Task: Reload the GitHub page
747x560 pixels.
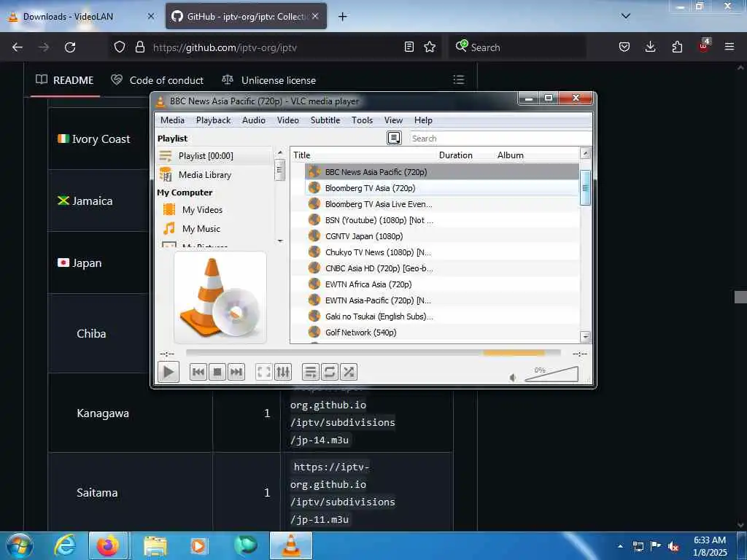Action: (70, 47)
